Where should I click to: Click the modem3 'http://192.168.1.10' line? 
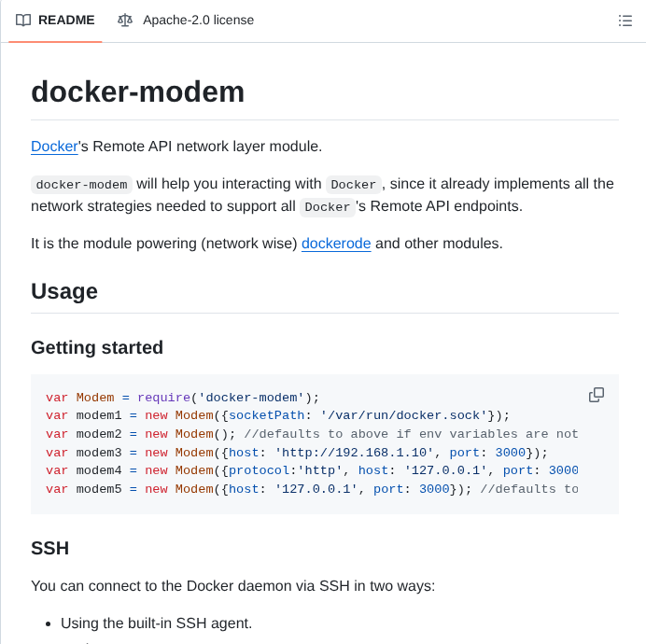[x=297, y=453]
